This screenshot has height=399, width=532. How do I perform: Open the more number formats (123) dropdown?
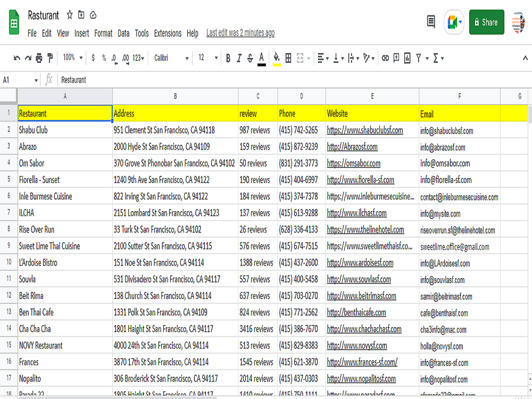click(138, 59)
